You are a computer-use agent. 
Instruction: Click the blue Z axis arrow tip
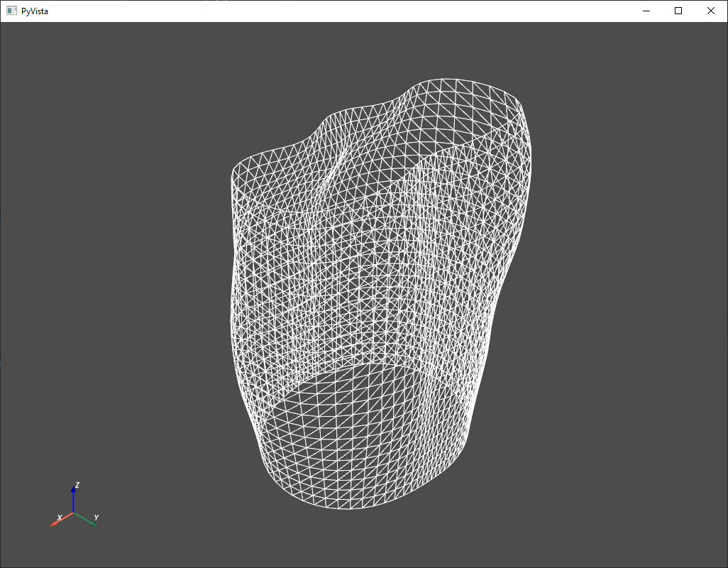point(74,490)
